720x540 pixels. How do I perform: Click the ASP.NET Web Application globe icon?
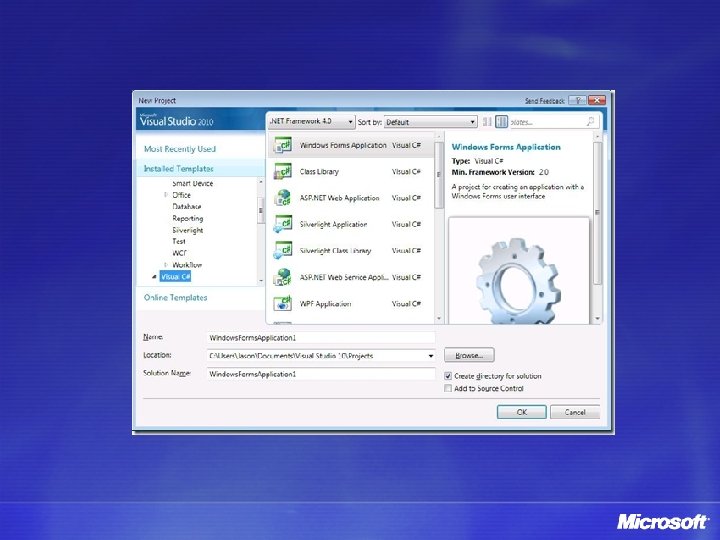[x=282, y=198]
